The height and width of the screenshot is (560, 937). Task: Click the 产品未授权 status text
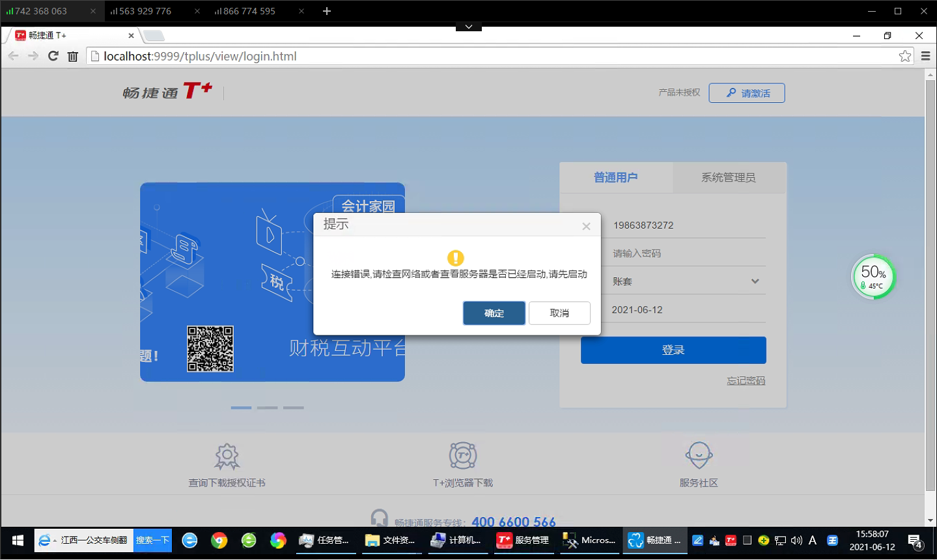click(x=679, y=92)
